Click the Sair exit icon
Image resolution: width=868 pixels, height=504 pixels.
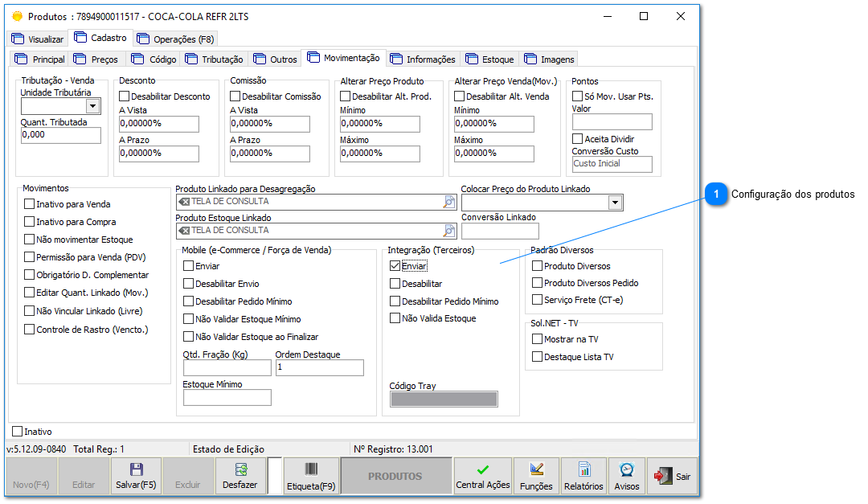662,477
